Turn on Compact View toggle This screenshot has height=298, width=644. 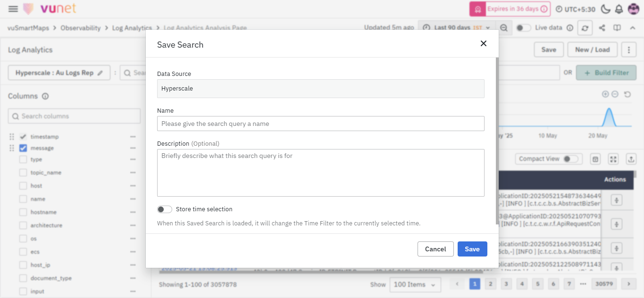pos(570,159)
